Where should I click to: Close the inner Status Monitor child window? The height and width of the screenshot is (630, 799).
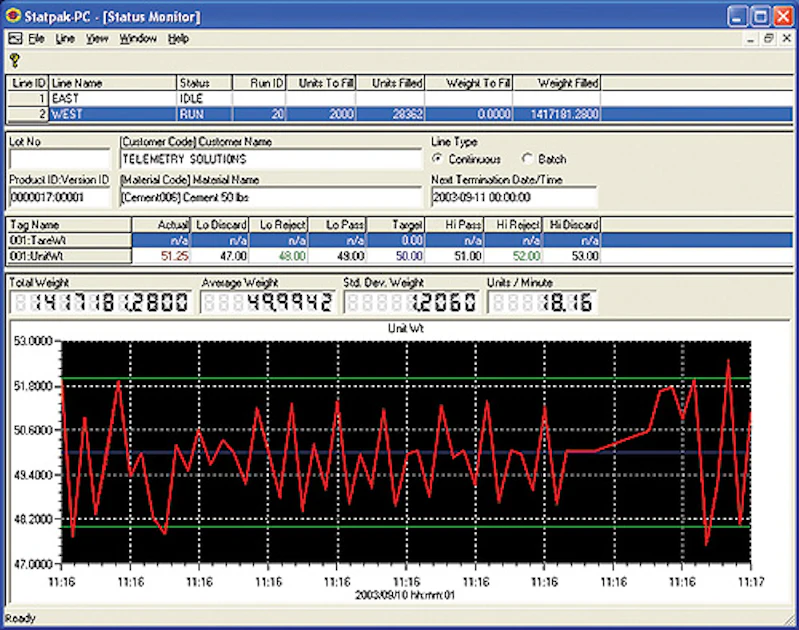[x=787, y=39]
